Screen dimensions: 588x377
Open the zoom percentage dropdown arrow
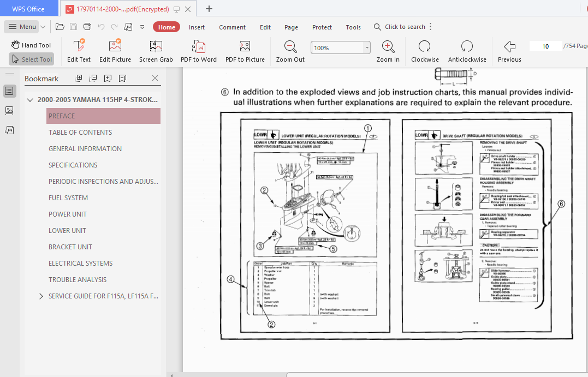(367, 47)
